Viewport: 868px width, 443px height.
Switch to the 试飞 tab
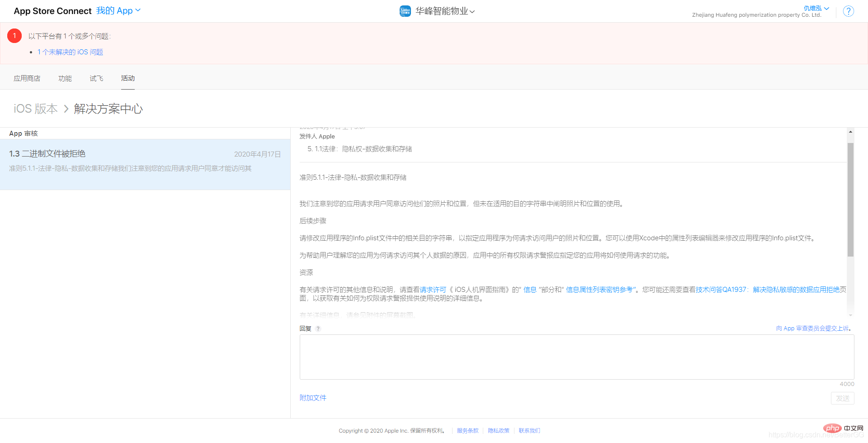point(96,78)
